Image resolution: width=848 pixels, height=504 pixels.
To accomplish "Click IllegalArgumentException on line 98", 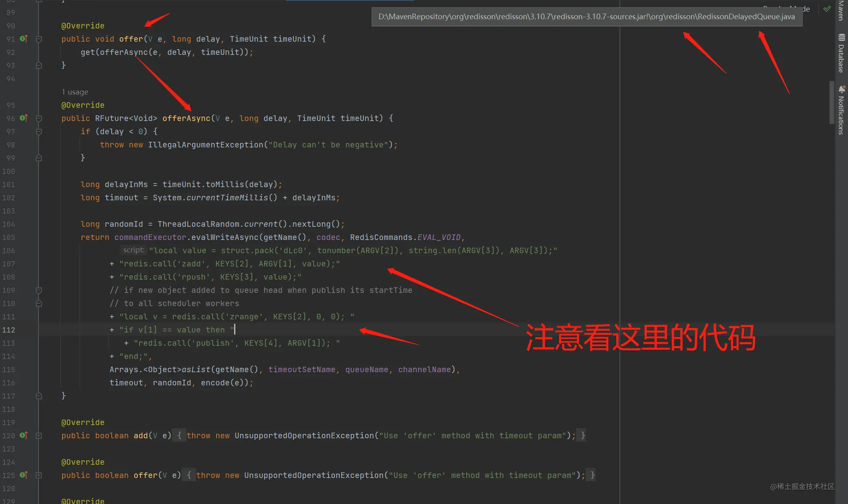I will (x=206, y=145).
